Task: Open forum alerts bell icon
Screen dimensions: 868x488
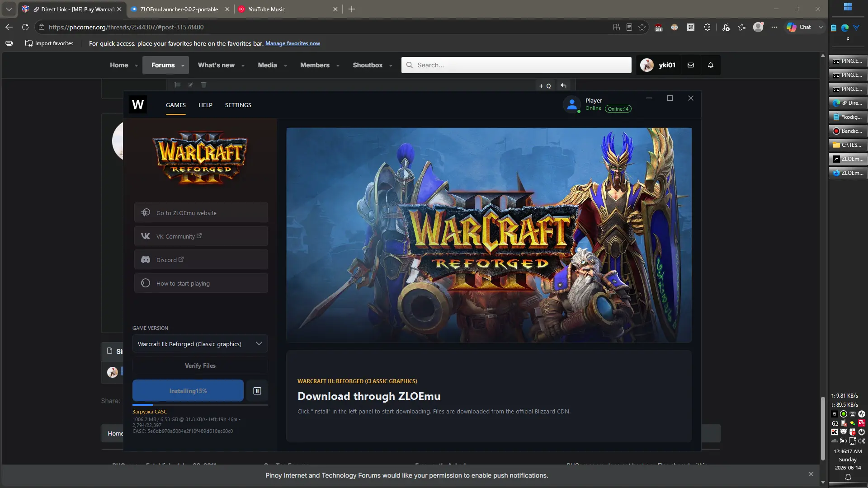Action: (711, 65)
